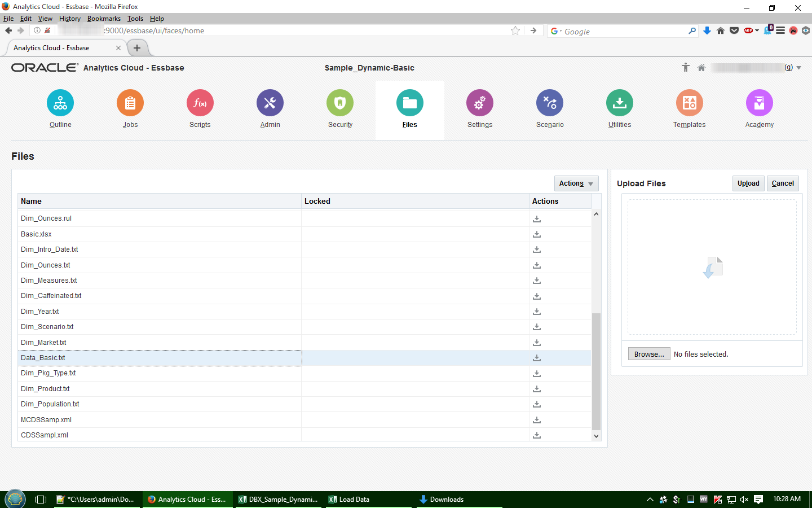Image resolution: width=812 pixels, height=508 pixels.
Task: Download the Dim_Scenario.txt file
Action: coord(537,327)
